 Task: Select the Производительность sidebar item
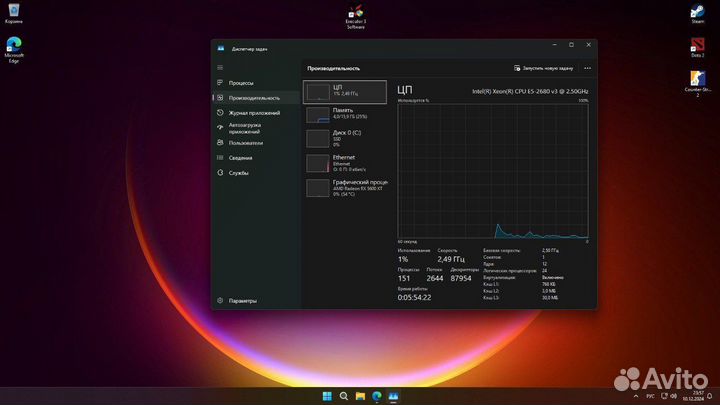[254, 98]
